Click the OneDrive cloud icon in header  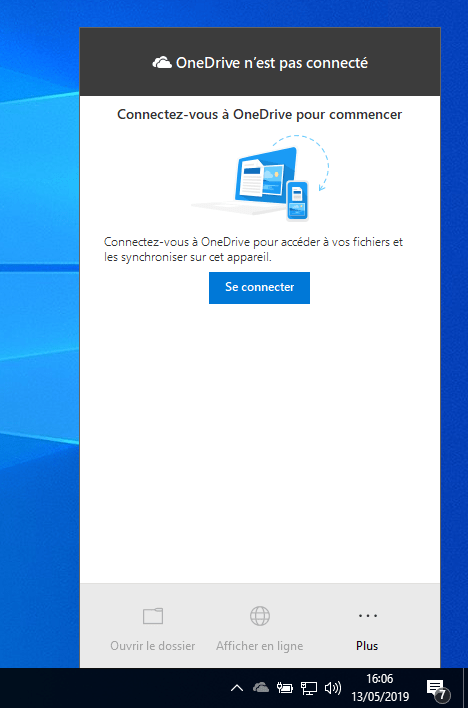point(162,63)
